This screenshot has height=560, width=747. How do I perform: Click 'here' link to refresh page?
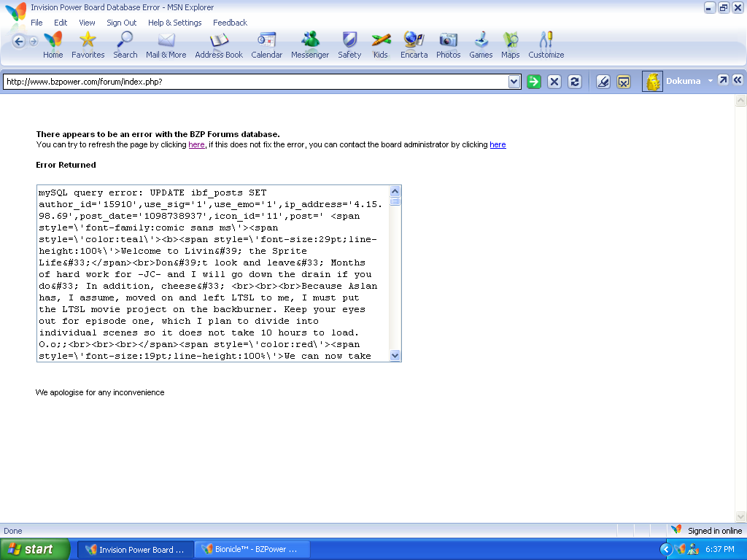196,144
